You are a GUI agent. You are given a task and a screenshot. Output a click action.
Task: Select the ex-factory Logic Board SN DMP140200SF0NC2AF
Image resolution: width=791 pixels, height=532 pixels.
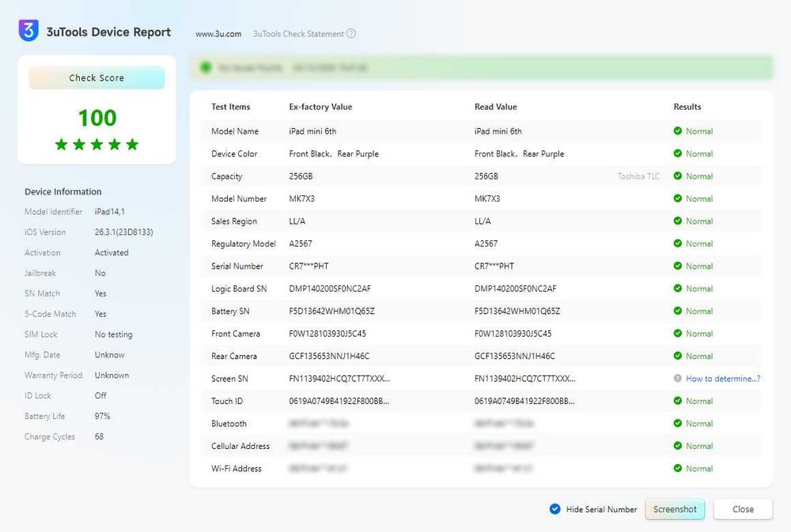pos(330,289)
